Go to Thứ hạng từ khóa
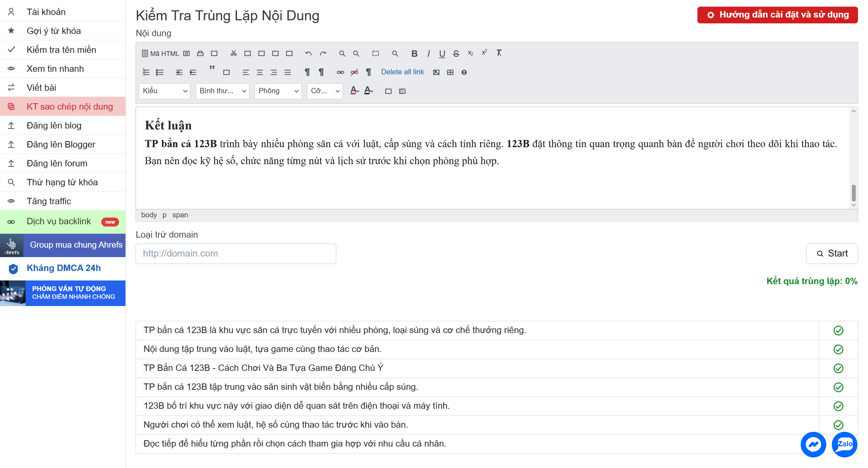The width and height of the screenshot is (868, 468). [63, 182]
